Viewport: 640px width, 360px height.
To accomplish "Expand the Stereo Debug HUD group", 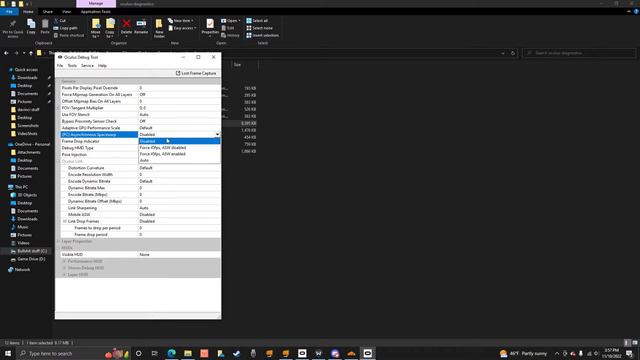I will click(64, 268).
